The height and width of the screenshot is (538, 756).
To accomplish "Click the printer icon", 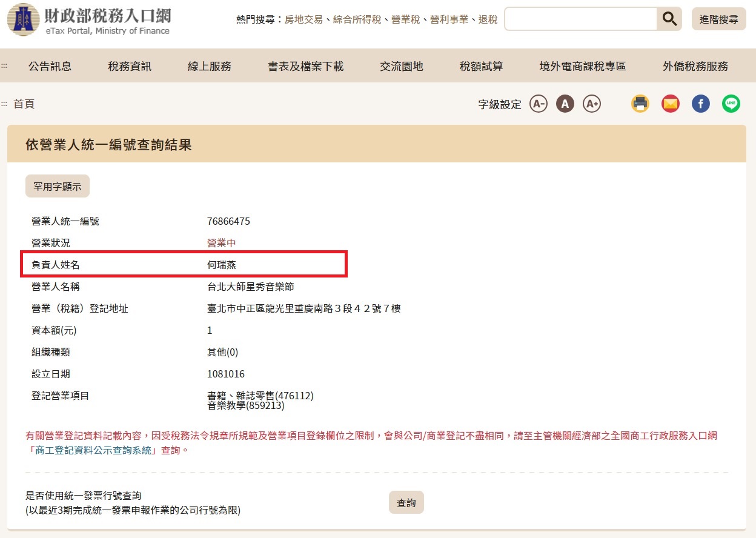I will click(640, 104).
